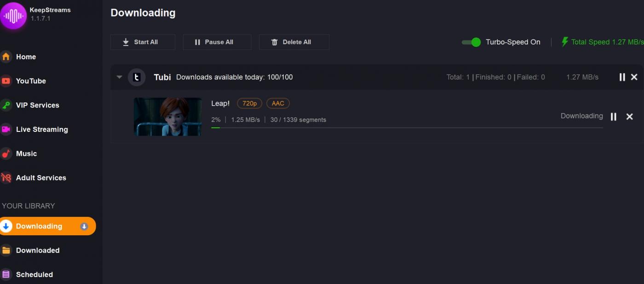
Task: Click the 2% progress percentage
Action: click(216, 119)
